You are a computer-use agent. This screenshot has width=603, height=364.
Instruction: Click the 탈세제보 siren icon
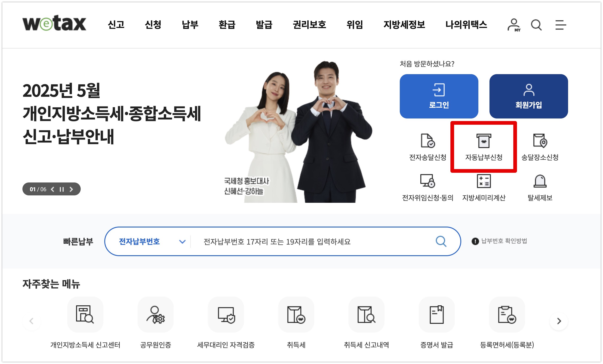(x=540, y=181)
